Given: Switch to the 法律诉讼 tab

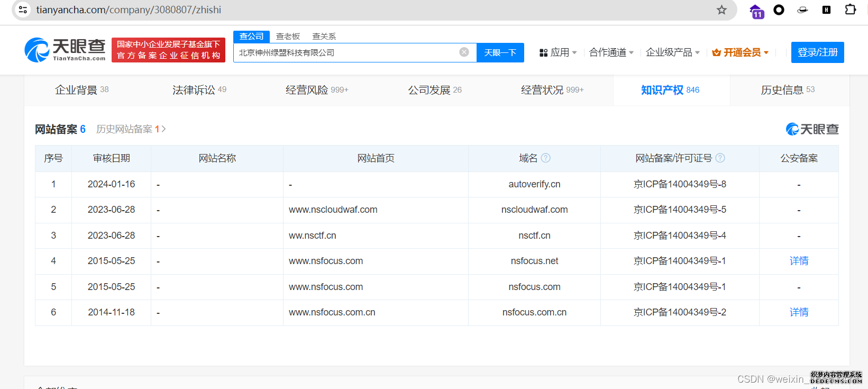Looking at the screenshot, I should pyautogui.click(x=199, y=90).
